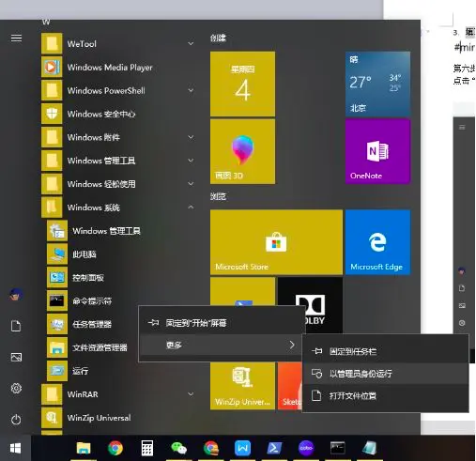The image size is (476, 461).
Task: Choose 以管理员身份运行 in submenu
Action: point(386,374)
